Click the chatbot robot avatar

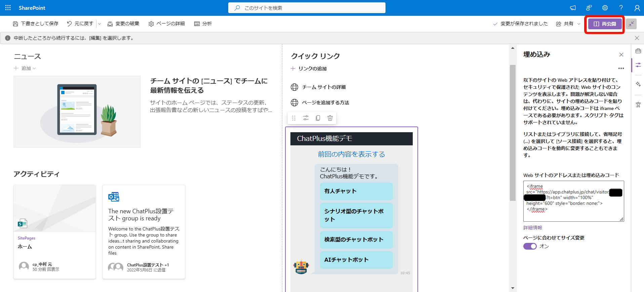click(301, 267)
